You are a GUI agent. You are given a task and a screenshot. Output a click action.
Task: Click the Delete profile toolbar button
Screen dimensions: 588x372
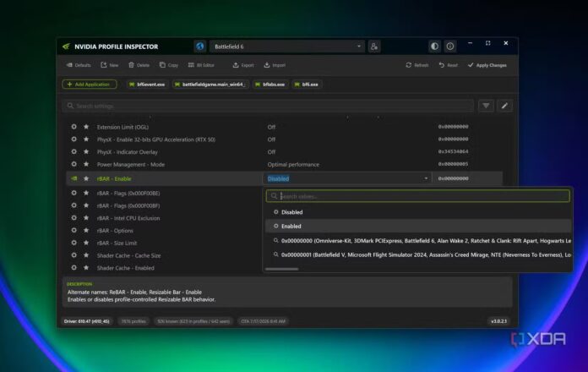click(139, 65)
